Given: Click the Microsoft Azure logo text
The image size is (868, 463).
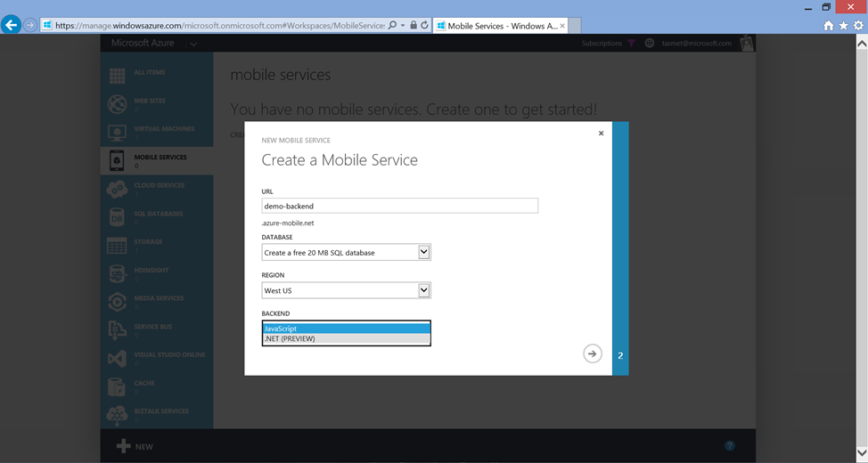Looking at the screenshot, I should click(x=143, y=43).
